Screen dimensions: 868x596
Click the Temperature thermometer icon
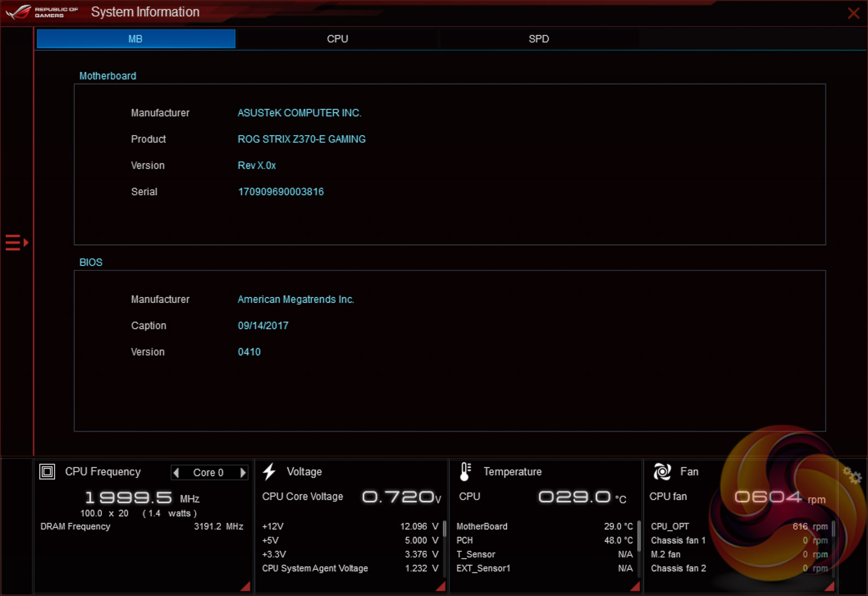465,471
